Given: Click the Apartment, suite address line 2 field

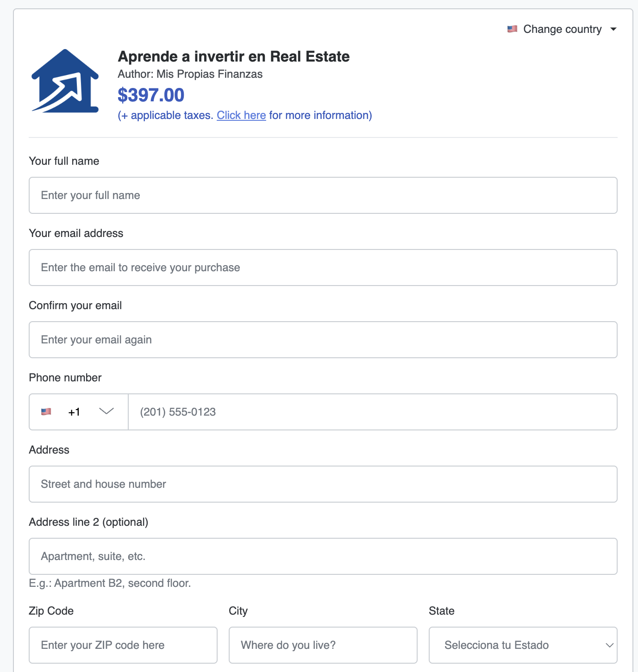Looking at the screenshot, I should [323, 556].
